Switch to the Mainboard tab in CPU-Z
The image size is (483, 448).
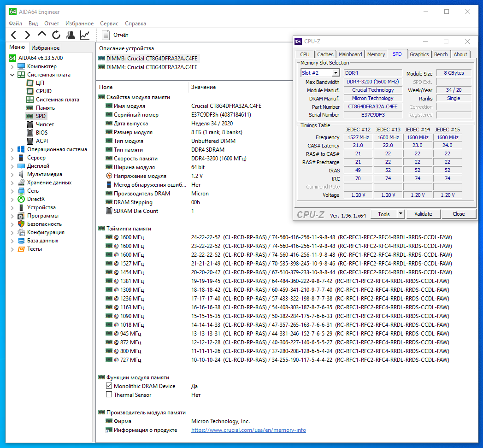(350, 54)
